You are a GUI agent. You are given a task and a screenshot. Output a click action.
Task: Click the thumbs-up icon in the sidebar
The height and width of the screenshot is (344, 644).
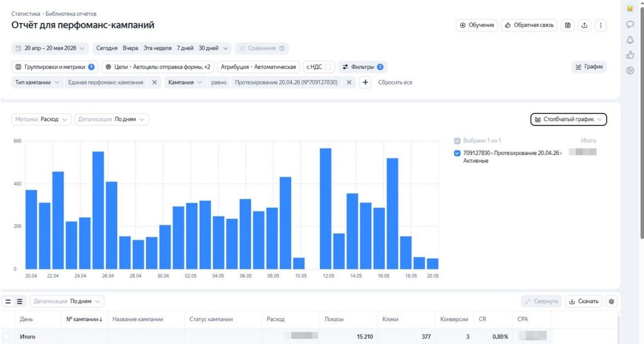(x=630, y=55)
